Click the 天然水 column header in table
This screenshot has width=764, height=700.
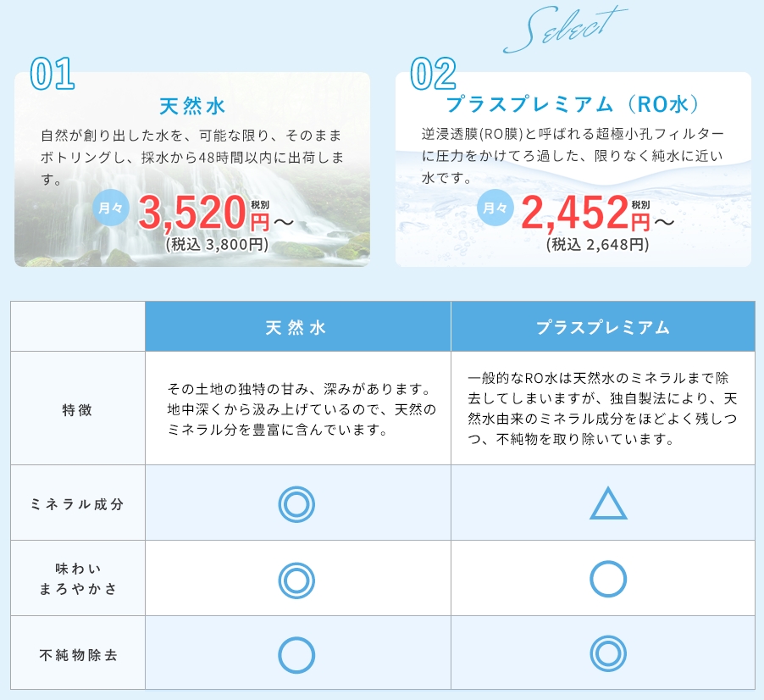coord(296,328)
